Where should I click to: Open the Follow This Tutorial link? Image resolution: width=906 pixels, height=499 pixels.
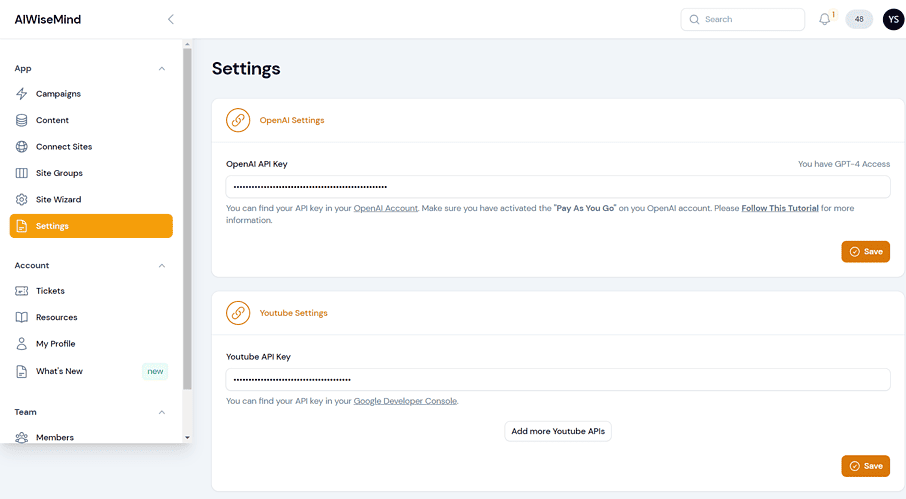coord(779,208)
